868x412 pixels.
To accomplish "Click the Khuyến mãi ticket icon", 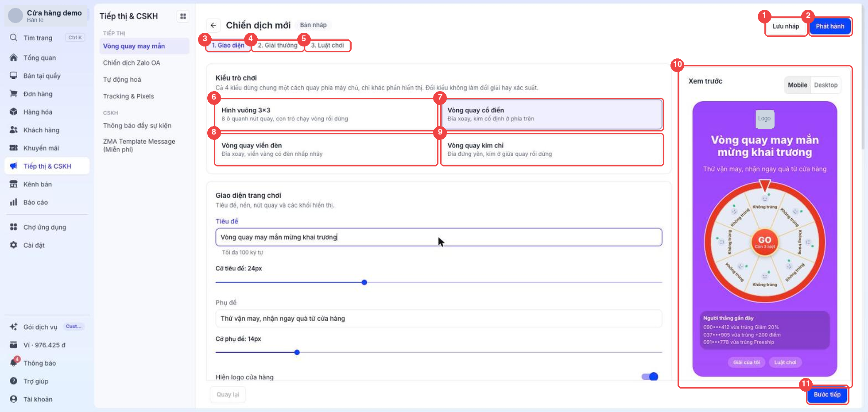I will (x=14, y=148).
